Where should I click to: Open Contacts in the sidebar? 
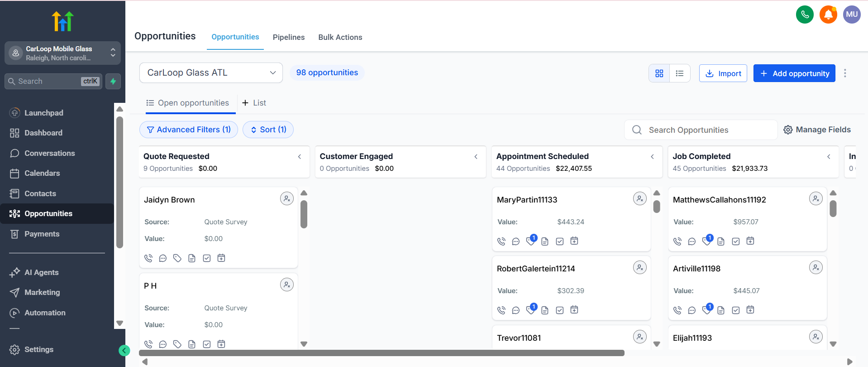[x=57, y=193]
